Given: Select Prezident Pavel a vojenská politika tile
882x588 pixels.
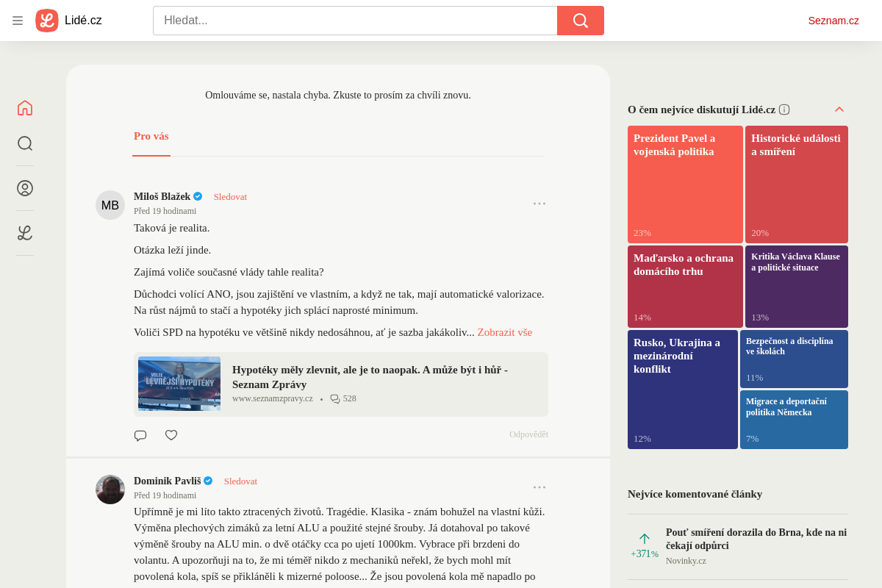Looking at the screenshot, I should pyautogui.click(x=685, y=184).
